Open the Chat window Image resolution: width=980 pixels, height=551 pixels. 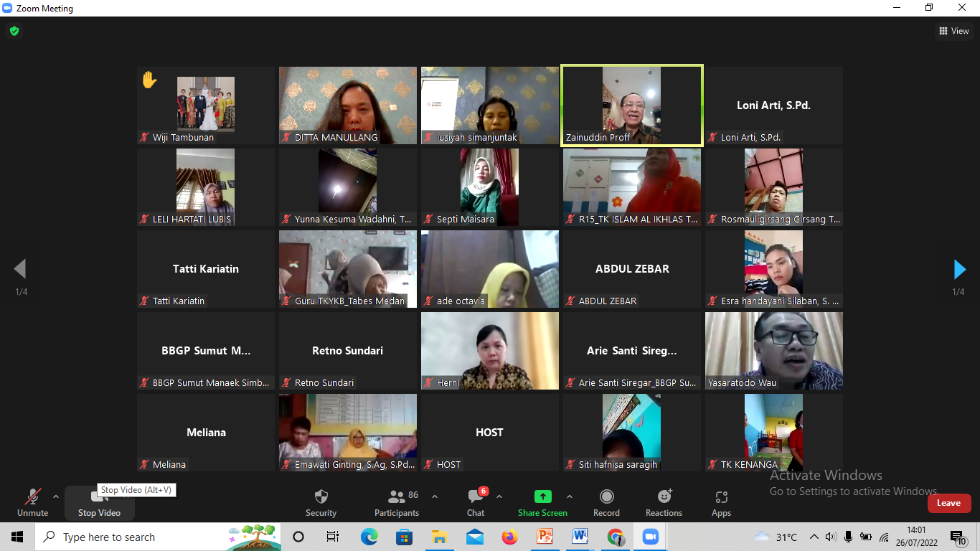point(475,502)
